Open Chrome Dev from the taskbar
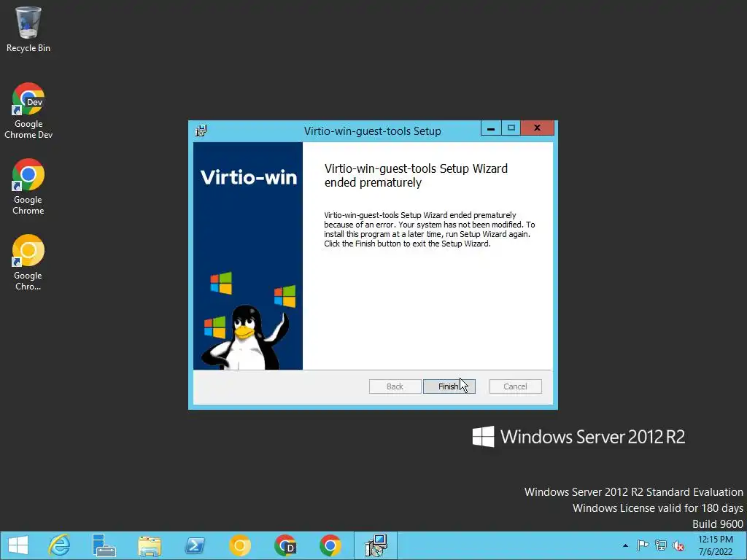The image size is (747, 560). tap(285, 545)
